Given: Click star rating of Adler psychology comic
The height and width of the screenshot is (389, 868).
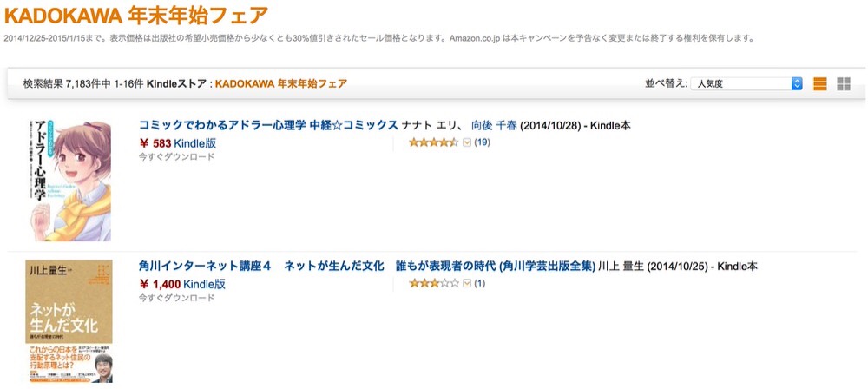Looking at the screenshot, I should (433, 142).
